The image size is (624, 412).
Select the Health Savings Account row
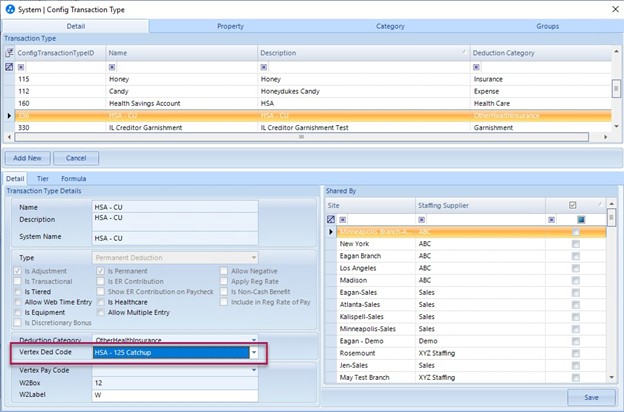coord(313,103)
